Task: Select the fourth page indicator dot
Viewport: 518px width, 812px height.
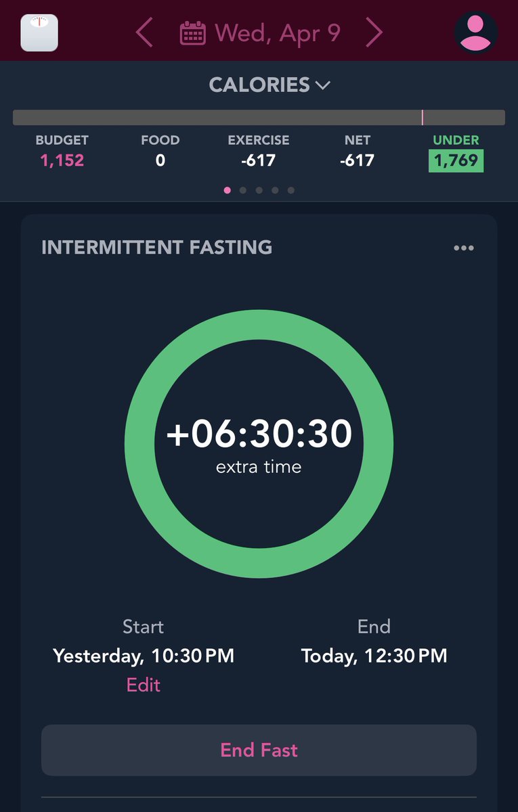Action: [275, 190]
